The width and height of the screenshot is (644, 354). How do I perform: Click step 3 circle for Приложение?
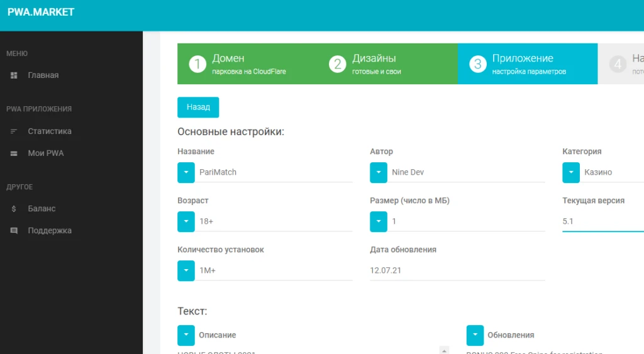(478, 64)
